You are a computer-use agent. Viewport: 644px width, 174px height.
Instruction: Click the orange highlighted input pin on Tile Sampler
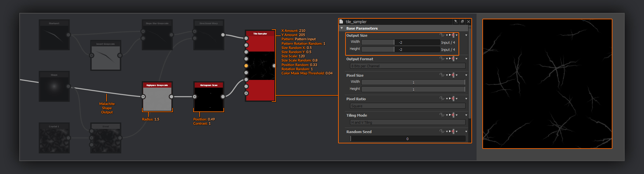point(246,66)
